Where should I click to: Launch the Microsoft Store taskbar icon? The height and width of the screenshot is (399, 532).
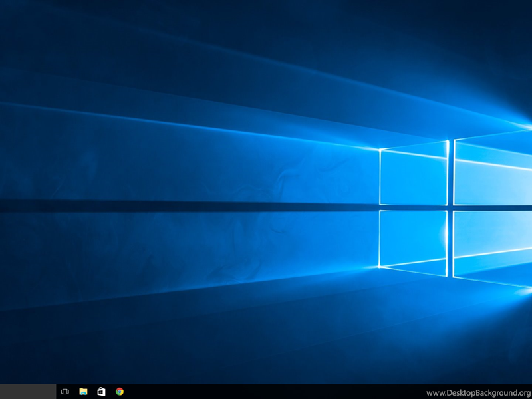tap(101, 392)
